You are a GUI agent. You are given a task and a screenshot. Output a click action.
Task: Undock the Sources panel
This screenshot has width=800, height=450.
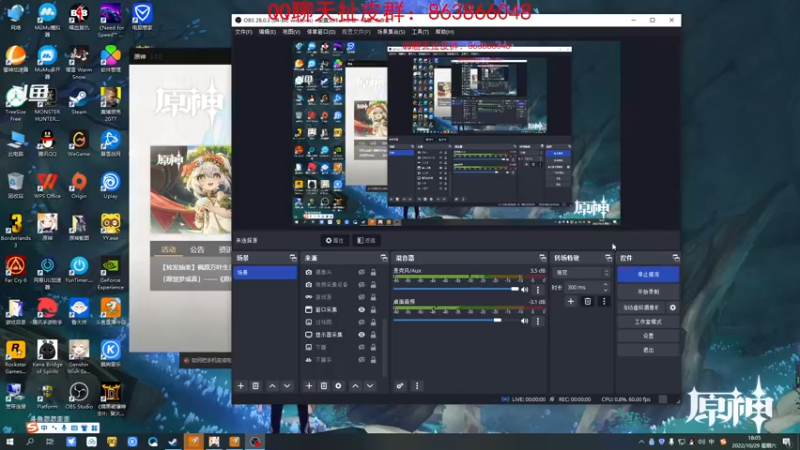click(x=384, y=258)
